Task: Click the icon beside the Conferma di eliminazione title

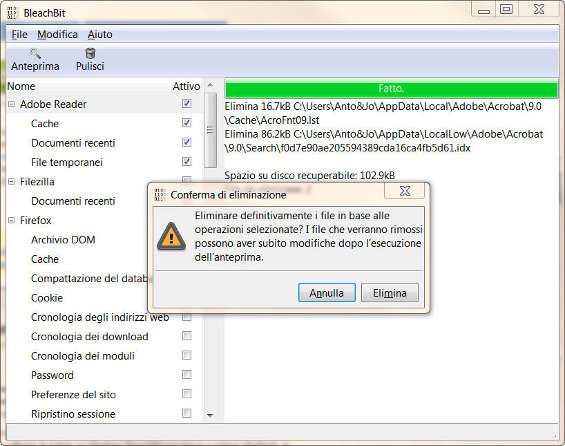Action: 160,195
